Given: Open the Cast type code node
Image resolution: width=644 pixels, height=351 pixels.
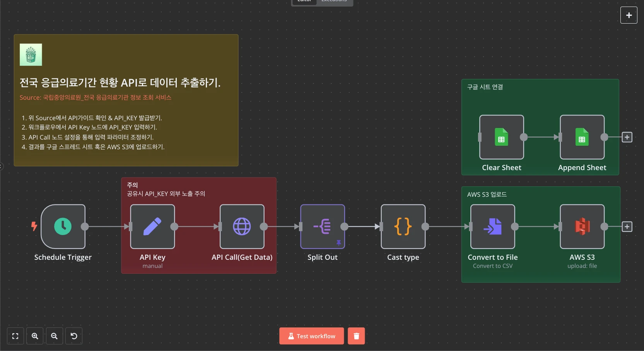Looking at the screenshot, I should click(x=403, y=227).
